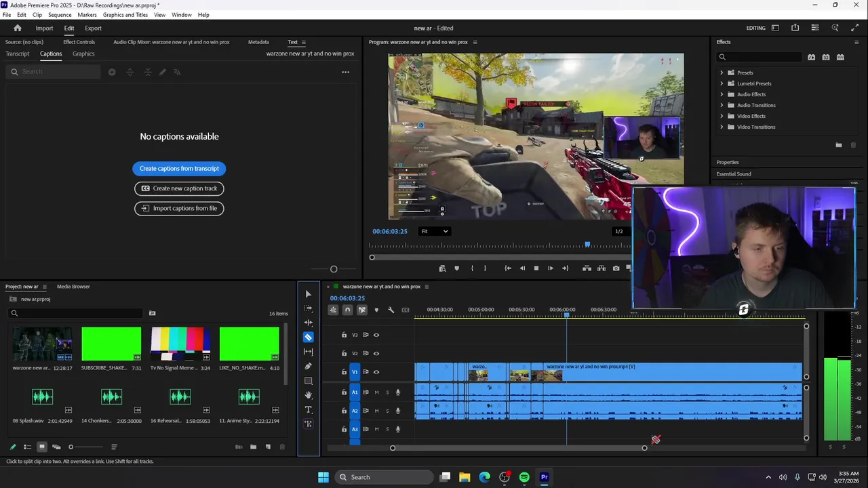Screen dimensions: 868x488
Task: Expand the Presets folder
Action: tap(722, 73)
